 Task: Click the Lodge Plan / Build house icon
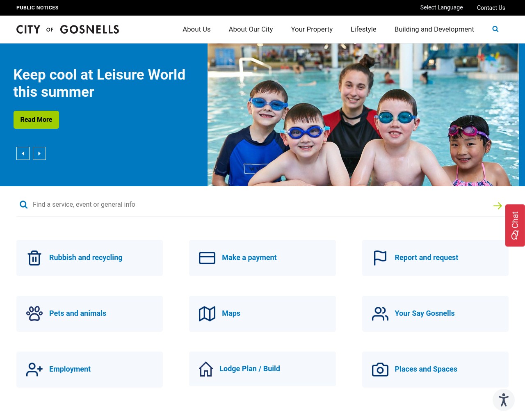pyautogui.click(x=206, y=369)
